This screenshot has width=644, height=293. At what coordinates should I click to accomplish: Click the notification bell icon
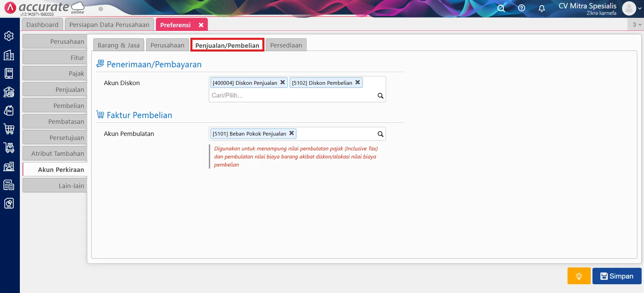pyautogui.click(x=542, y=8)
